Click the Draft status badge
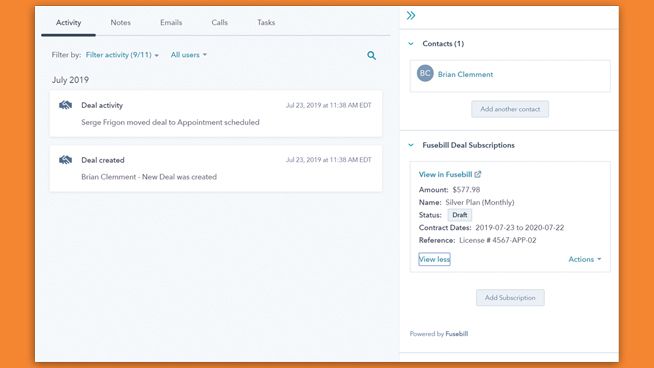654x368 pixels. [x=460, y=215]
